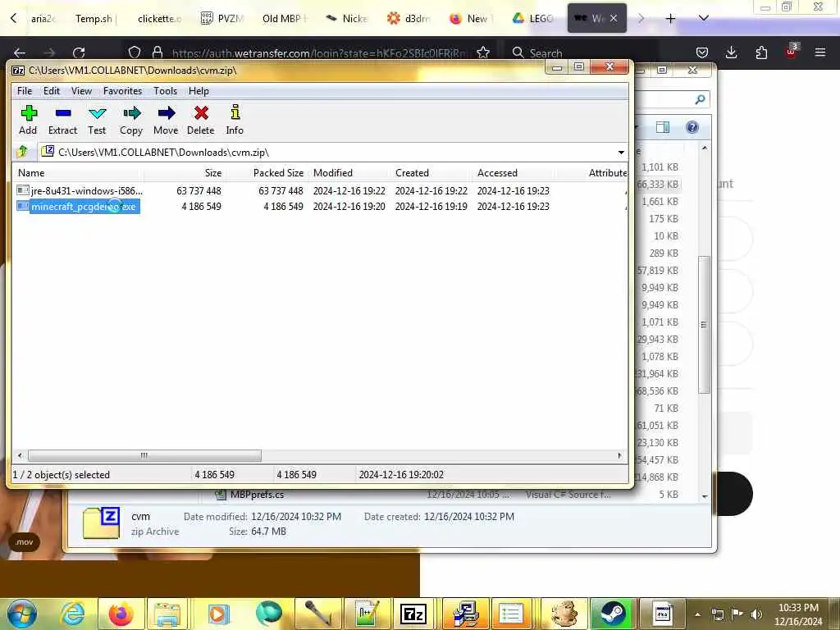Open the Help menu
Viewport: 840px width, 630px height.
pos(199,91)
